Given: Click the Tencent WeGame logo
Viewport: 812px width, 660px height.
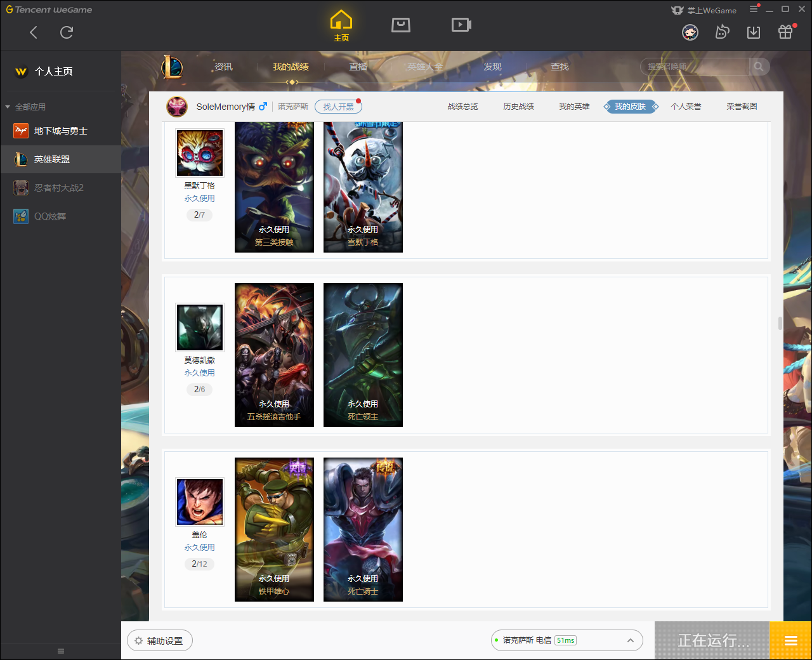Looking at the screenshot, I should point(49,10).
